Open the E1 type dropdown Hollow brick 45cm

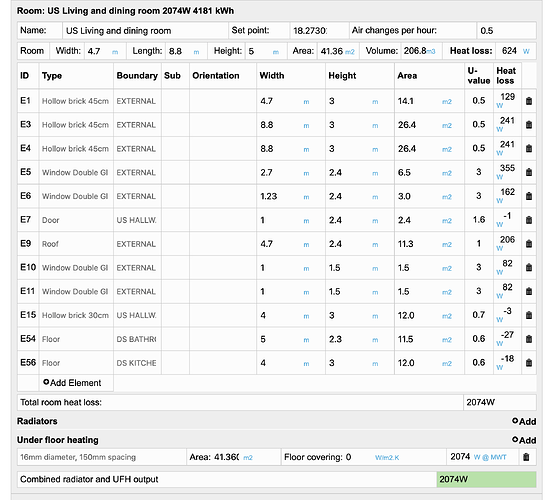76,101
